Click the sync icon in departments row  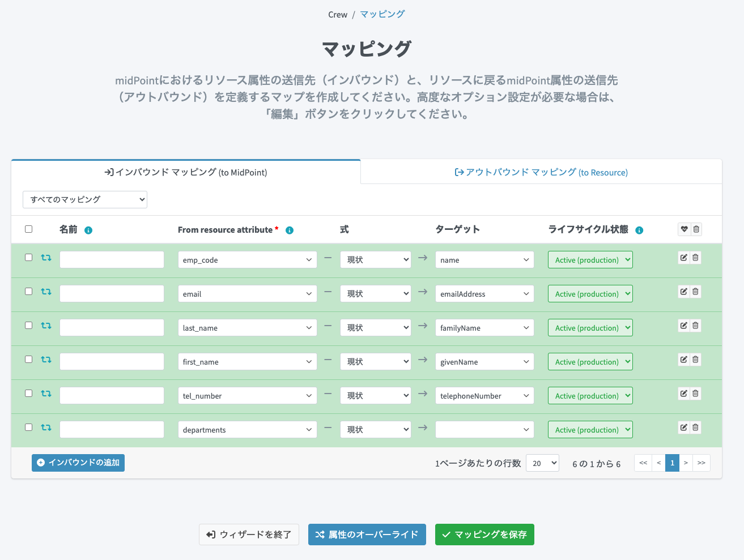(46, 428)
